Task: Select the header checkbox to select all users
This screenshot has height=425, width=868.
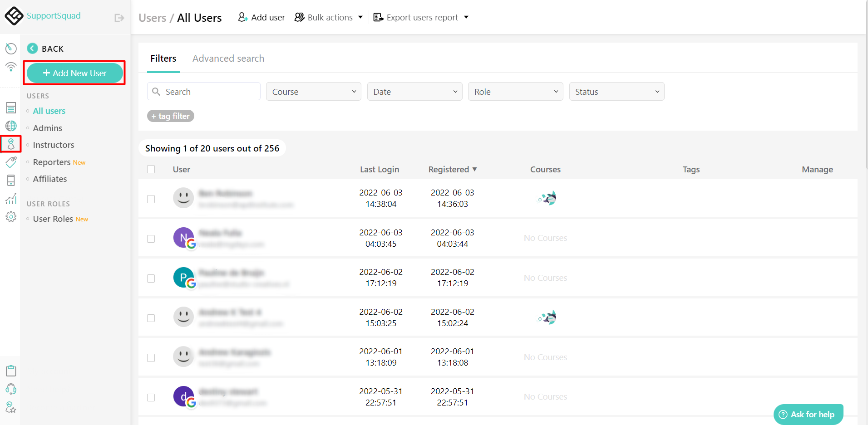Action: pos(151,169)
